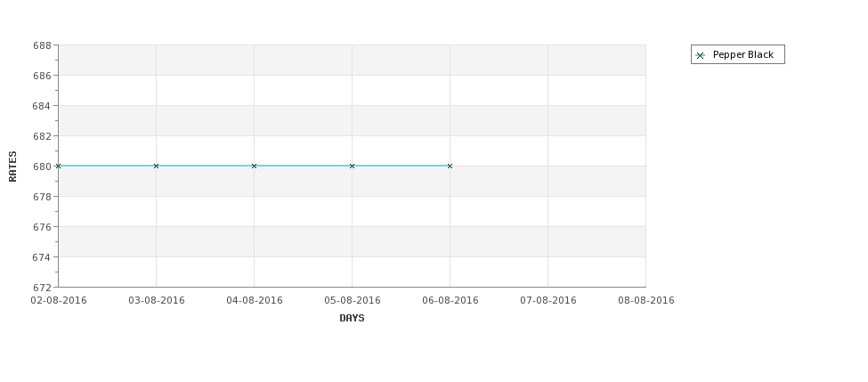Click the 688 value on rates axis
The width and height of the screenshot is (868, 382).
(42, 45)
